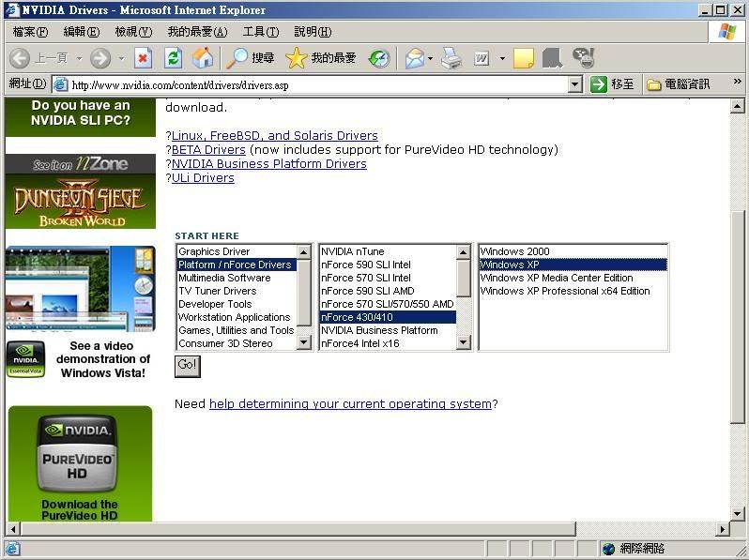Expand the address bar URL dropdown
Viewport: 749px width, 560px height.
click(x=575, y=84)
